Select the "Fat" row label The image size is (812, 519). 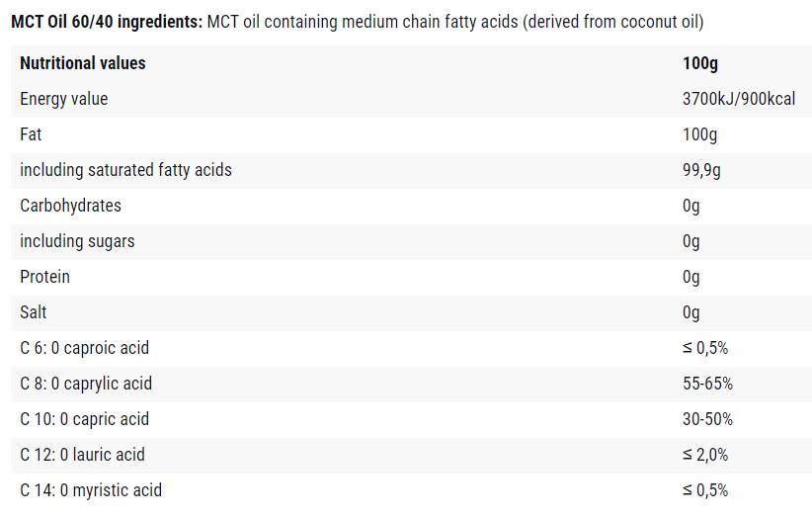tap(31, 134)
